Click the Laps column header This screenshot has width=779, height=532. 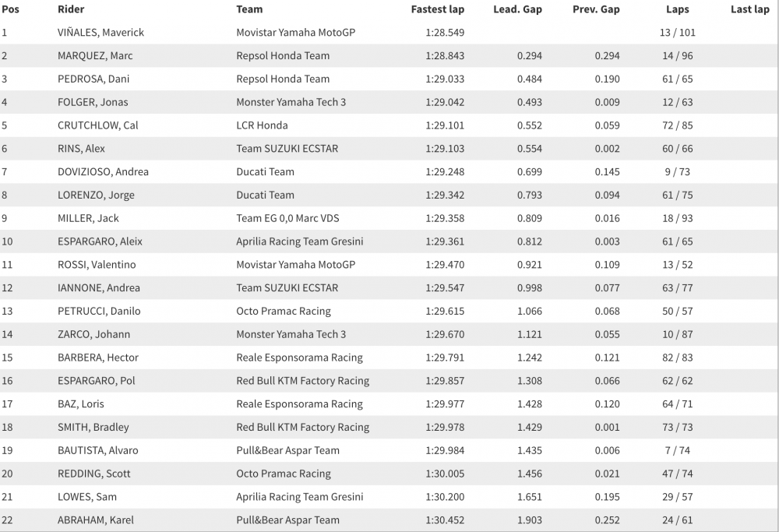[677, 9]
